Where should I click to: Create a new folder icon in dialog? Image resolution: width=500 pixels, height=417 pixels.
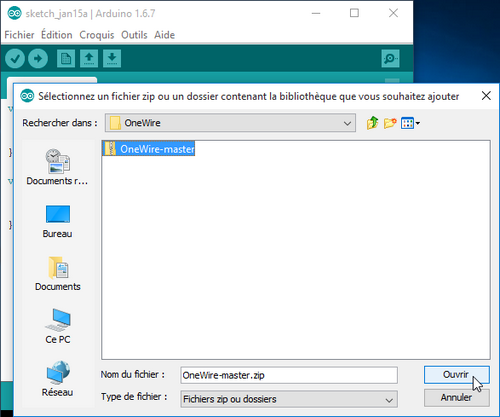(390, 123)
